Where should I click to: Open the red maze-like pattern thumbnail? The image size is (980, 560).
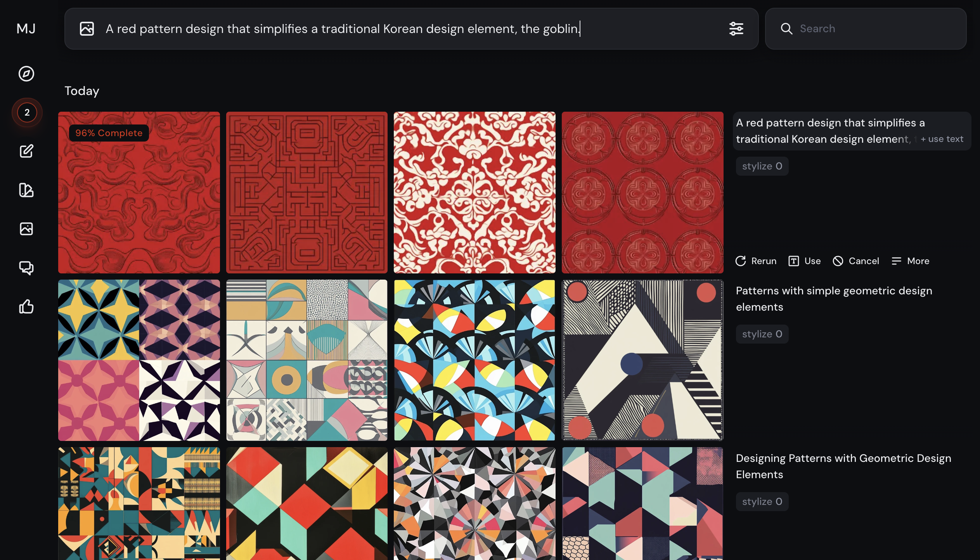(306, 193)
